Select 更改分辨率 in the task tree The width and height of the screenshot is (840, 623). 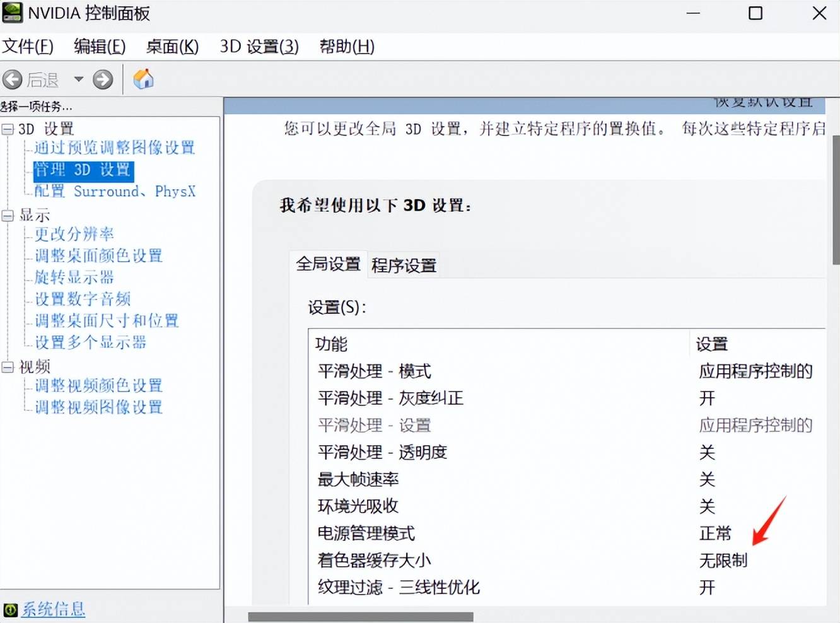click(x=74, y=235)
